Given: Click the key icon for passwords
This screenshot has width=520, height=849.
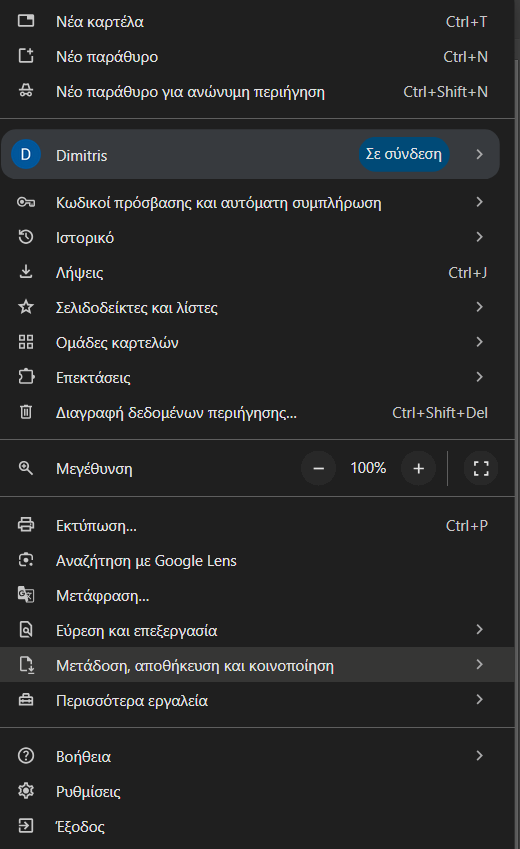Looking at the screenshot, I should (x=25, y=203).
